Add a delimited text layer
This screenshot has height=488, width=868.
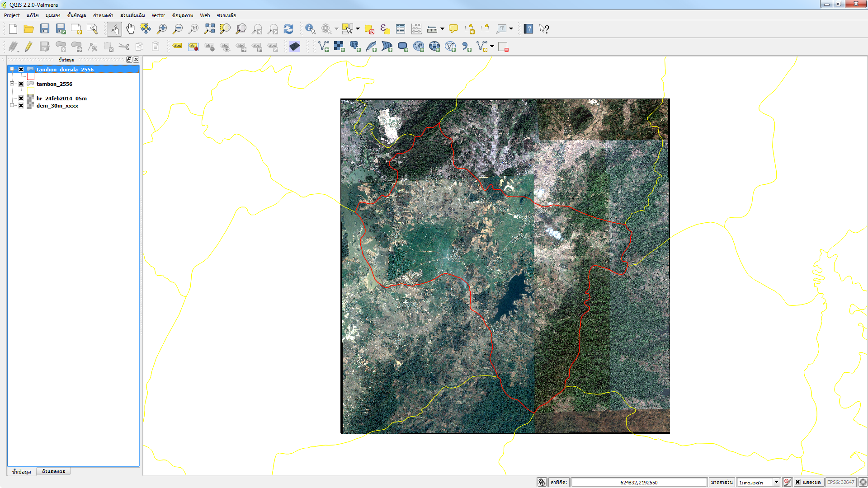pos(467,47)
